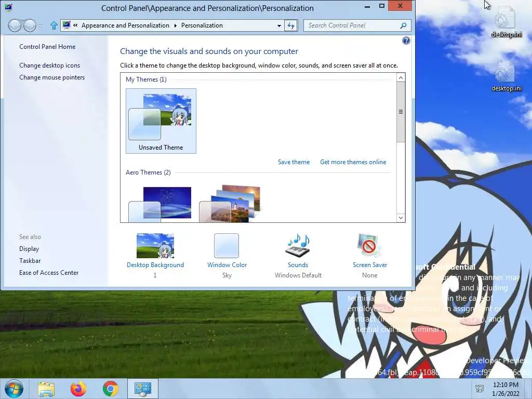Select the blue Windows Aero theme
This screenshot has height=399, width=532.
tap(160, 205)
